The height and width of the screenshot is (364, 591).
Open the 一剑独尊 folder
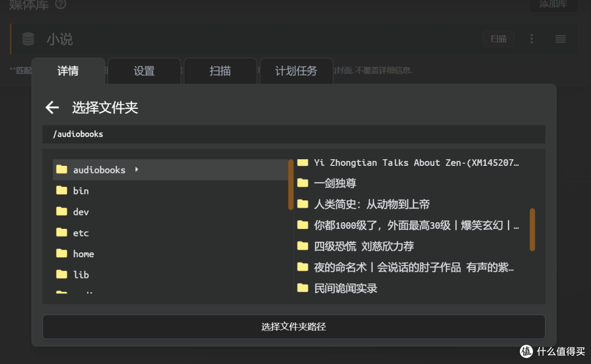click(x=335, y=183)
